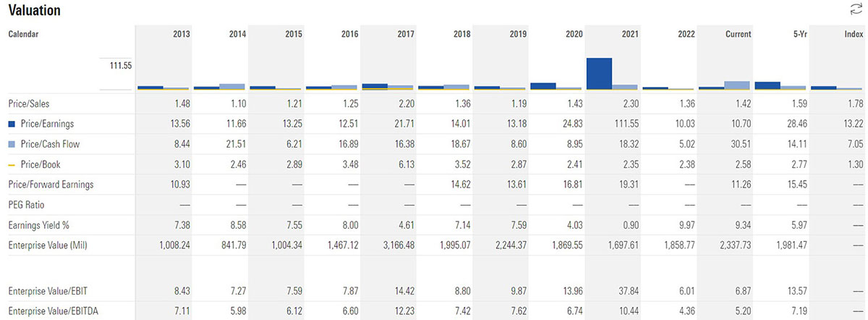Click the Earnings Yield % row label
This screenshot has height=320, width=868.
click(x=38, y=225)
